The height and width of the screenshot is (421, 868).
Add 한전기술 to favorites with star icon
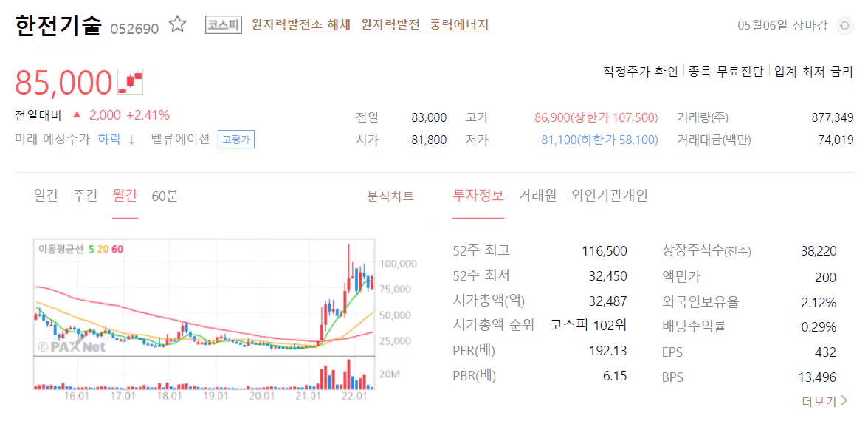coord(178,25)
